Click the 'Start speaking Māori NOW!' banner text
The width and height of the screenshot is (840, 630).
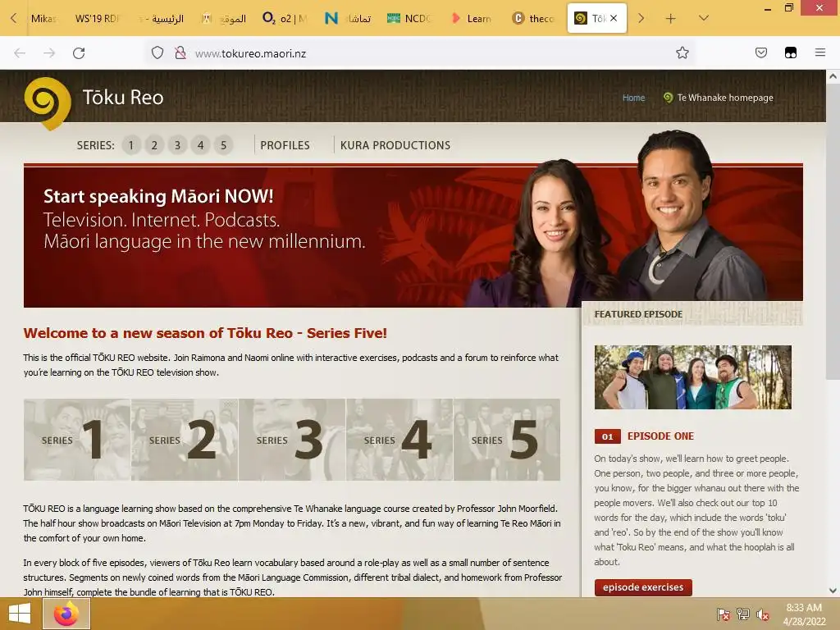click(x=158, y=196)
